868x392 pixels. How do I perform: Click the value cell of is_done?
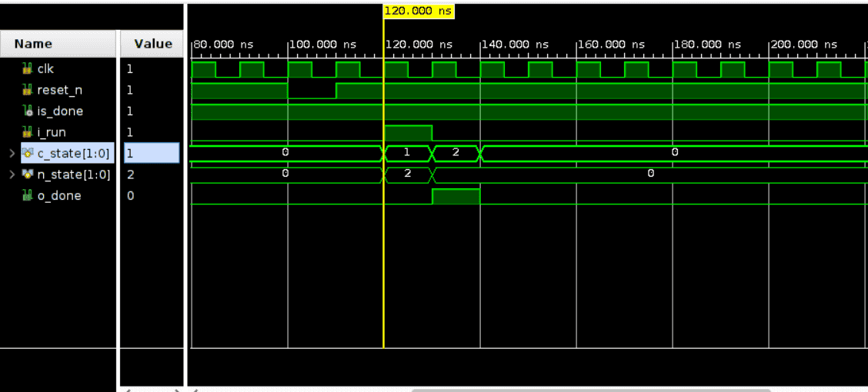152,111
